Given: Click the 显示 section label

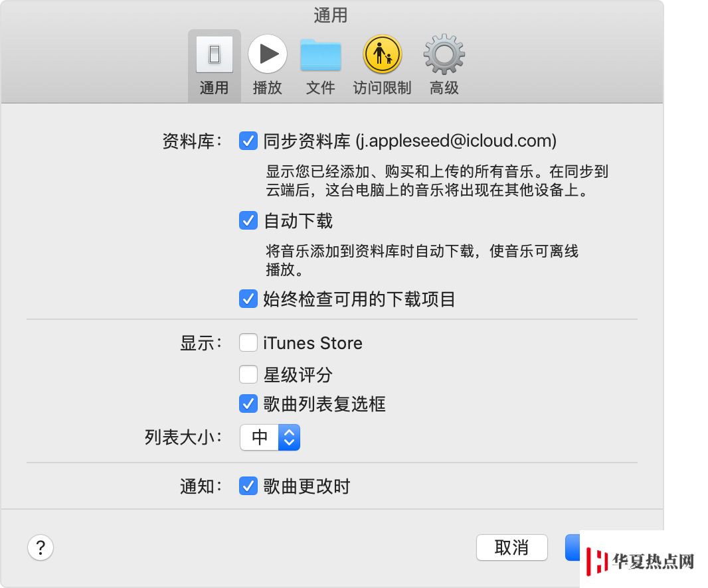Looking at the screenshot, I should (x=201, y=343).
